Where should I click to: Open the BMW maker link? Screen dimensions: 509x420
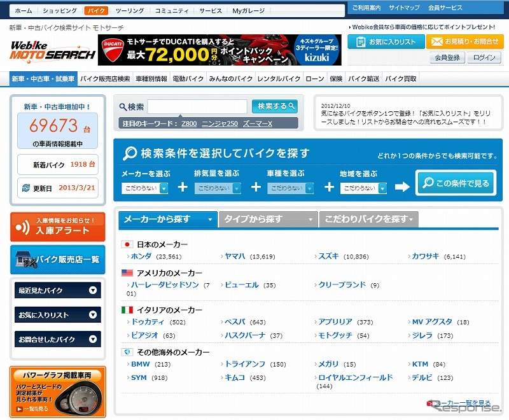[x=141, y=364]
